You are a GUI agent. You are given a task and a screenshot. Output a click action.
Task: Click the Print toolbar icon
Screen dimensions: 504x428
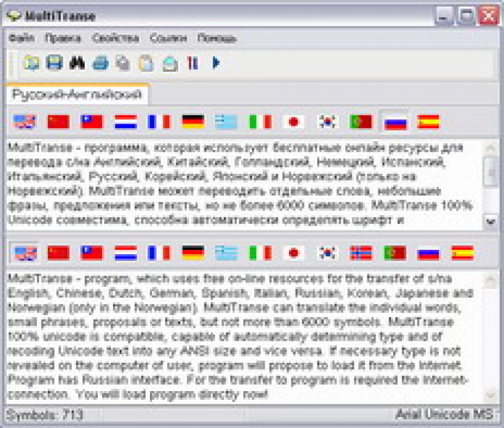tap(101, 62)
